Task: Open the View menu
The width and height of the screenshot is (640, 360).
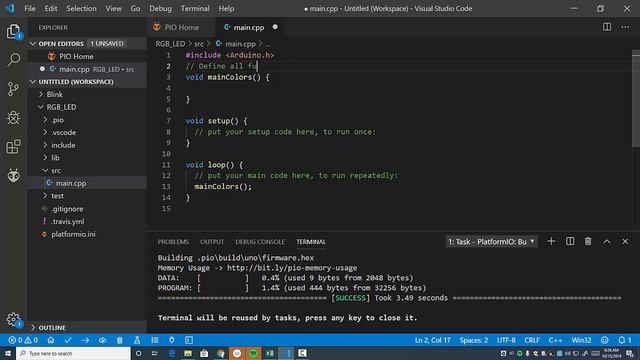Action: [113, 8]
